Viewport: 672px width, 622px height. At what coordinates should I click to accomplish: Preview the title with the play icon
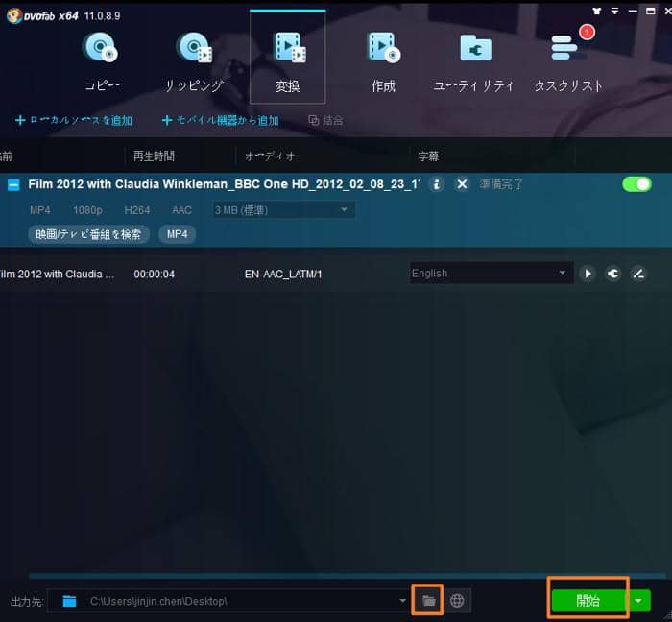point(588,274)
